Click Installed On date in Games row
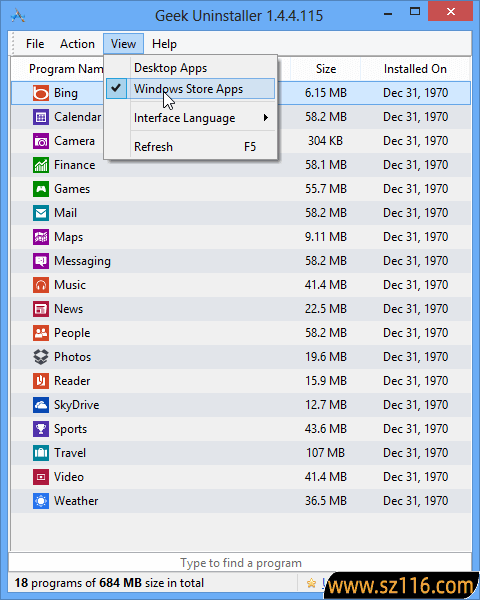The width and height of the screenshot is (480, 600). [416, 189]
